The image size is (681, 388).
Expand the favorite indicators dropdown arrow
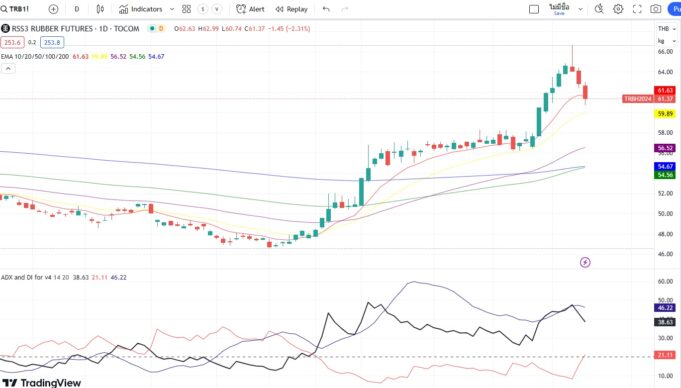[172, 9]
